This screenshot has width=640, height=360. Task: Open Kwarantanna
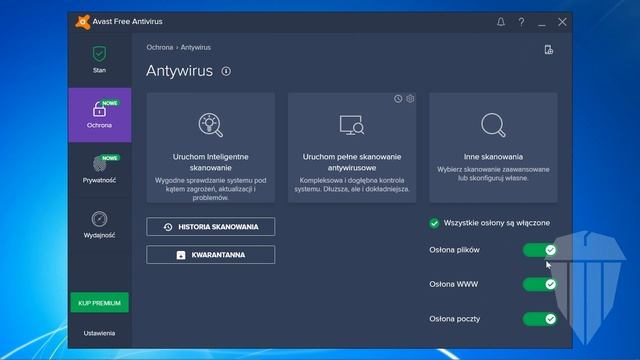click(211, 255)
